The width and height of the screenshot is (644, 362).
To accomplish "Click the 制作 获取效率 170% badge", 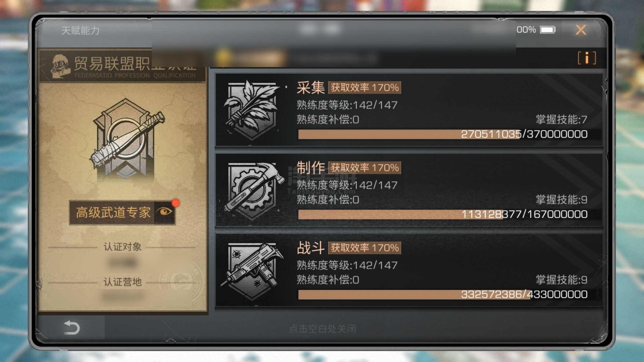I will coord(364,168).
